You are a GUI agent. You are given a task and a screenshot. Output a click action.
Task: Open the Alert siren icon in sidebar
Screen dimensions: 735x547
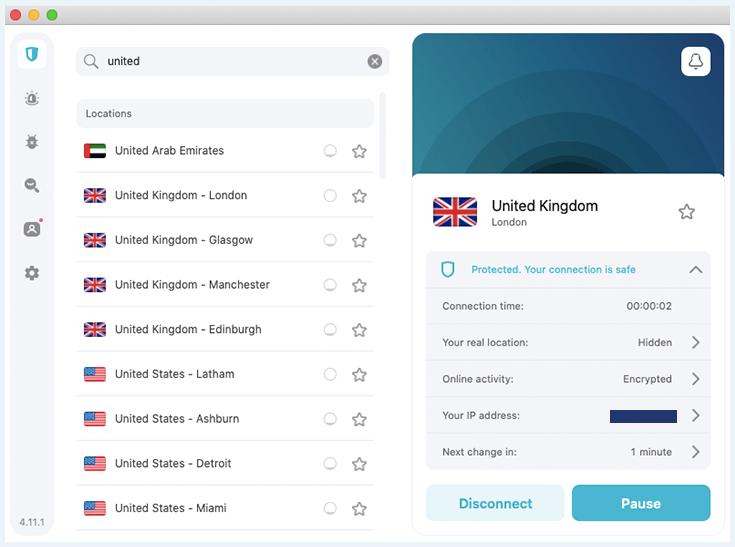[32, 98]
